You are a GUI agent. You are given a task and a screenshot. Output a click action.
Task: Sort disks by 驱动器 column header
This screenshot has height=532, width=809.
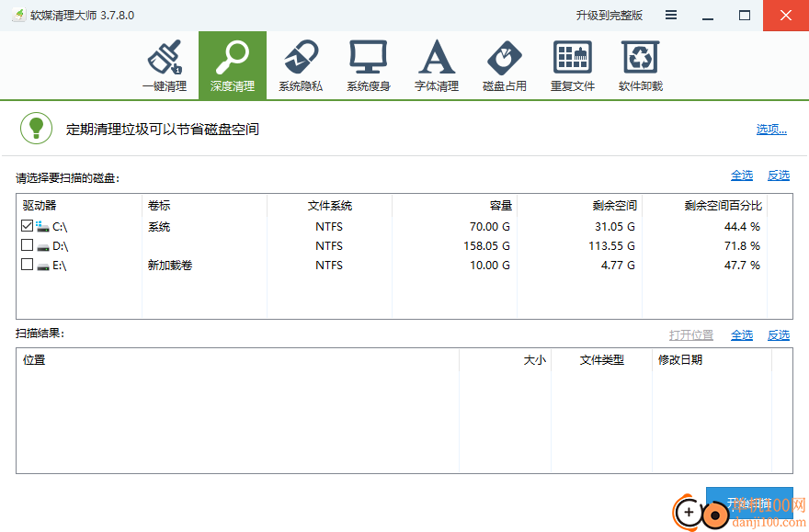[x=79, y=206]
